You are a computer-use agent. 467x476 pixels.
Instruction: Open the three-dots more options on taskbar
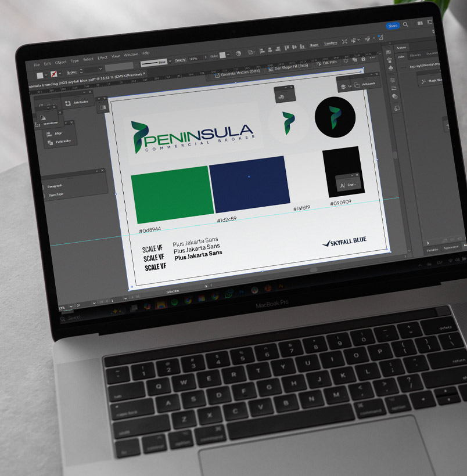372,57
